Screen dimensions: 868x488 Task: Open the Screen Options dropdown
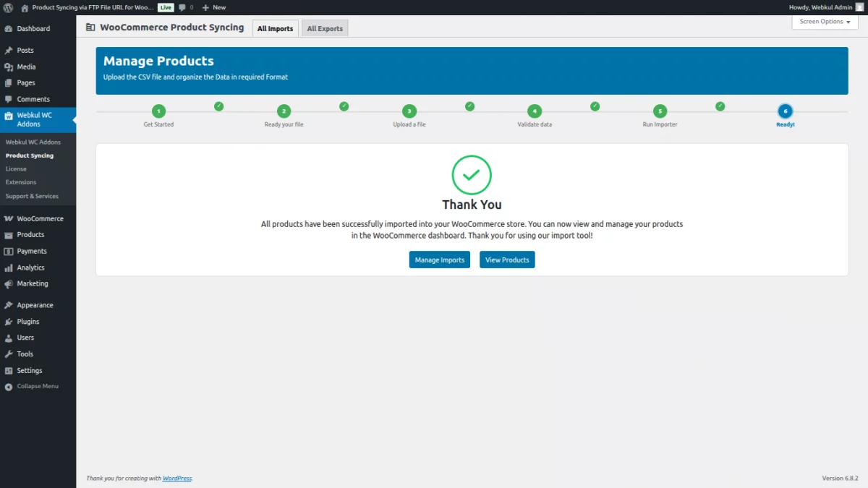click(824, 22)
